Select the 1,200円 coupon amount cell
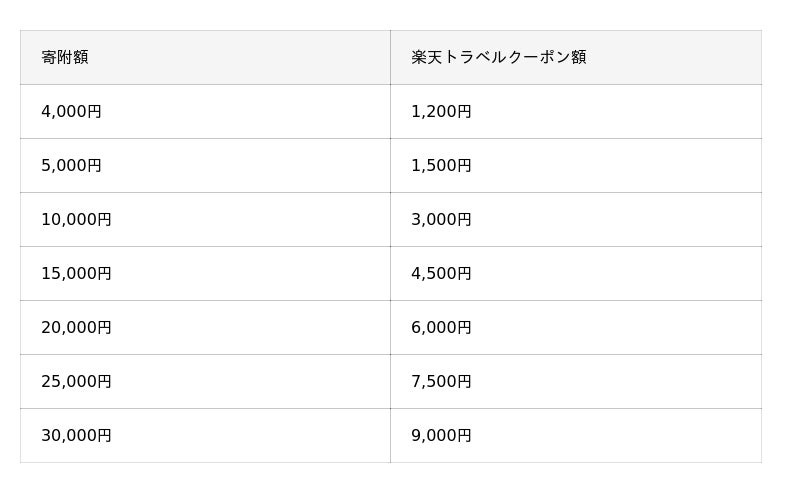800x493 pixels. (441, 112)
